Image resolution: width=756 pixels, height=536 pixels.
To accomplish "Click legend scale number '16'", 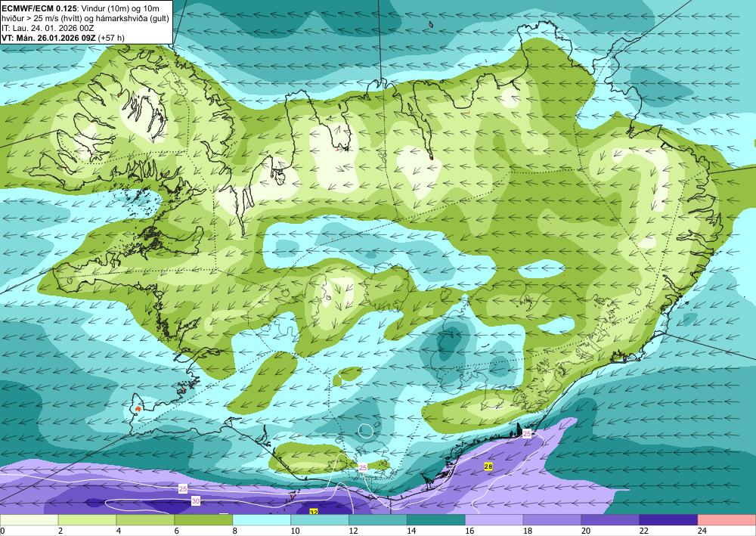I will click(x=469, y=531).
